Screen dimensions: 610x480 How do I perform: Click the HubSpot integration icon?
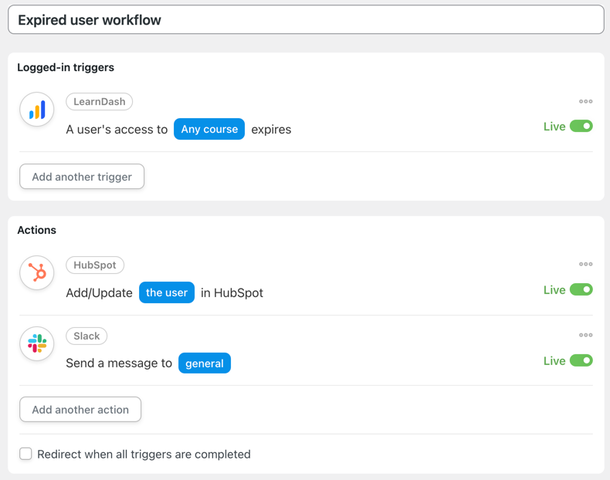(37, 273)
